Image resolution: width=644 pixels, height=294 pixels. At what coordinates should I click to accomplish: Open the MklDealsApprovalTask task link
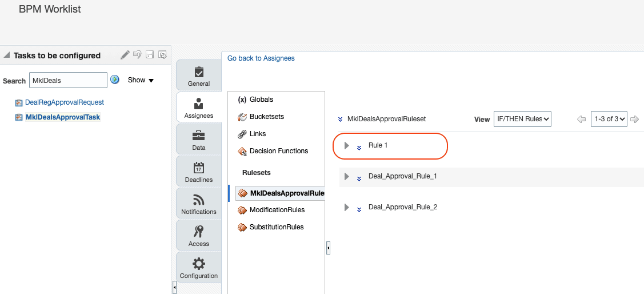[x=63, y=117]
